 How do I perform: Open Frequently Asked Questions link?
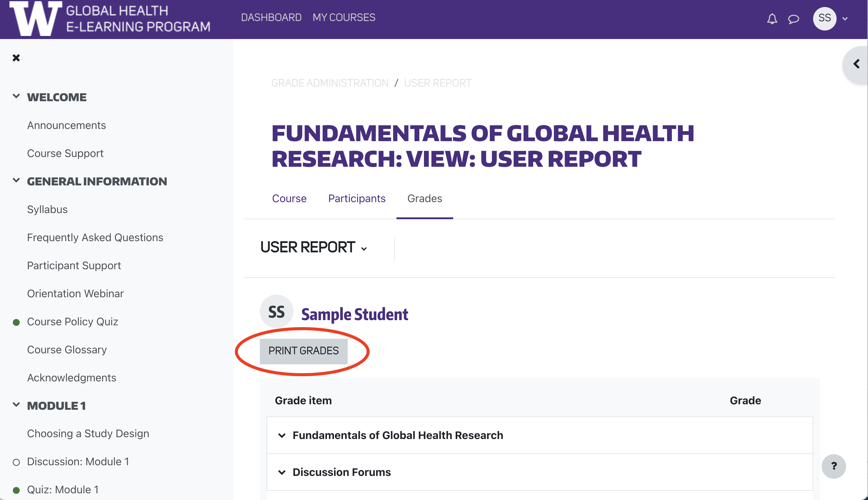click(95, 237)
